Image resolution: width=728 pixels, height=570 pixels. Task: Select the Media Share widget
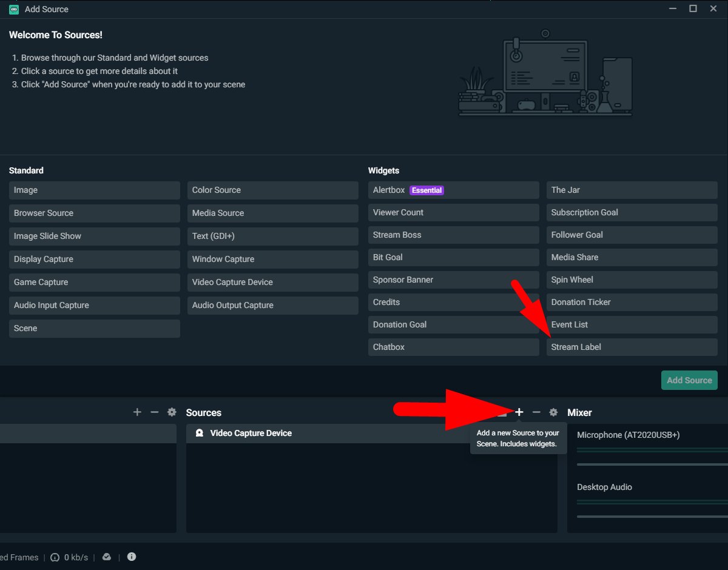pos(632,257)
